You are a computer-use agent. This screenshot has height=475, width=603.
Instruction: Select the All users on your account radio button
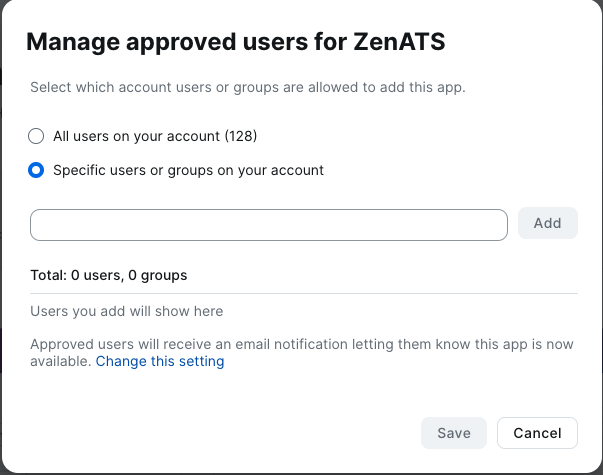click(x=37, y=136)
